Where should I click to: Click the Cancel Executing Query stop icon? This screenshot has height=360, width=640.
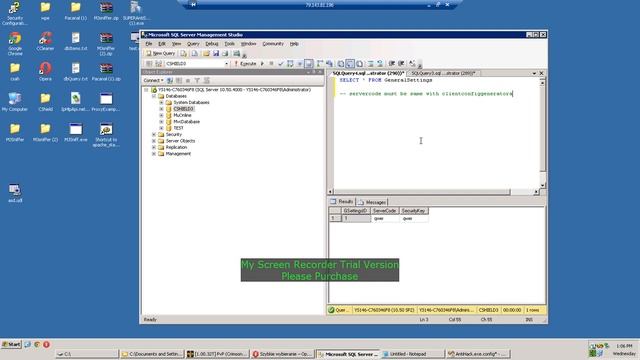[271, 64]
